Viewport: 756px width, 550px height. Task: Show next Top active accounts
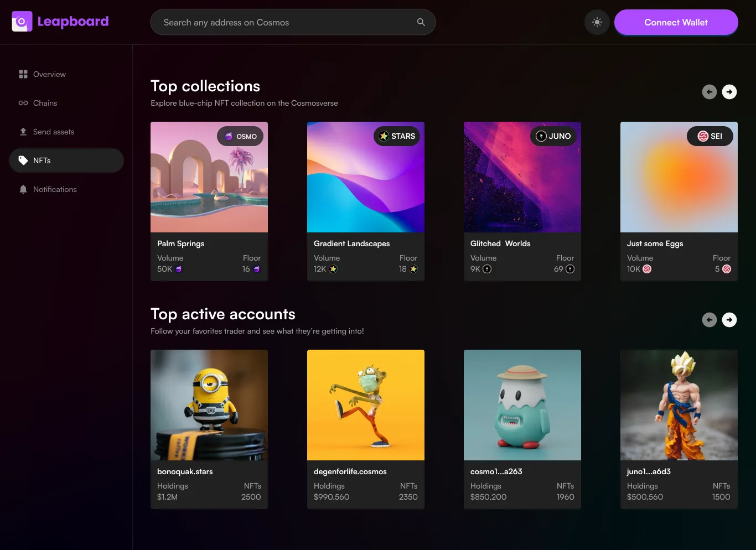pos(729,320)
